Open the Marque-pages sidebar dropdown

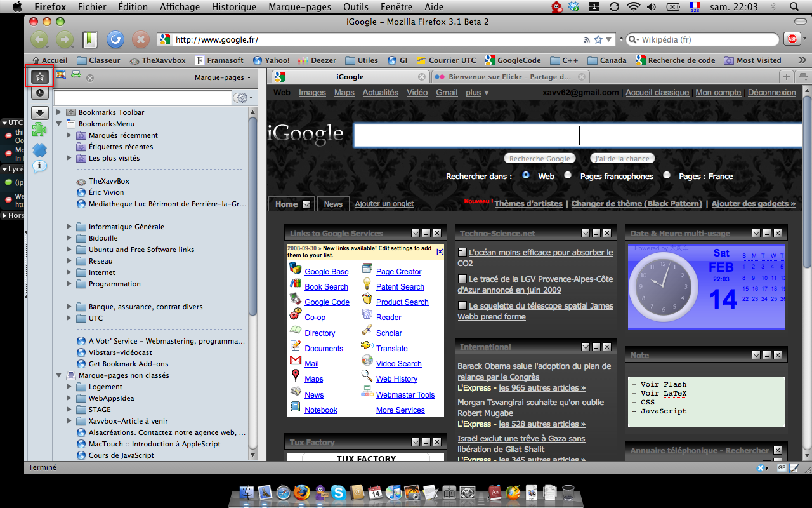click(222, 77)
